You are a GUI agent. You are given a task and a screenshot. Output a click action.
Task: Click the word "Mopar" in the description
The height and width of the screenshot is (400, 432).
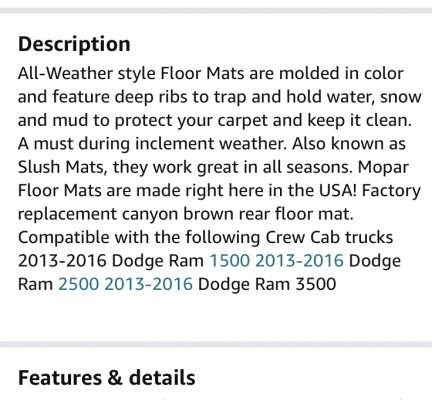point(383,167)
